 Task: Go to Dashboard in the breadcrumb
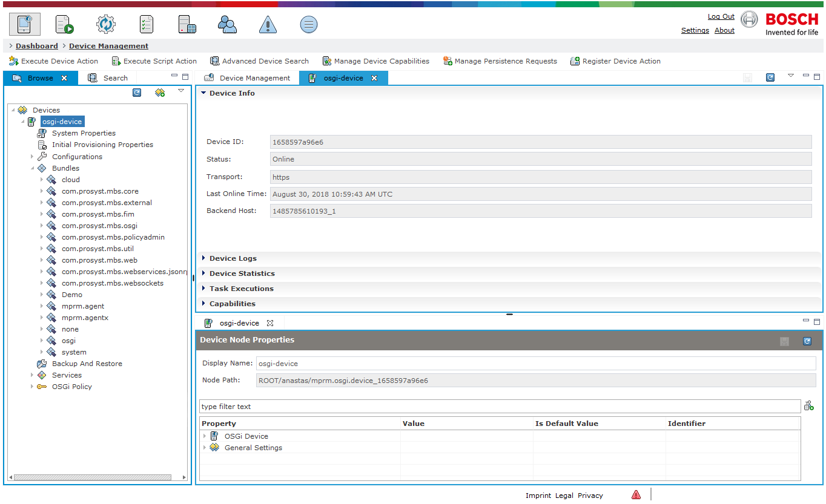(37, 46)
